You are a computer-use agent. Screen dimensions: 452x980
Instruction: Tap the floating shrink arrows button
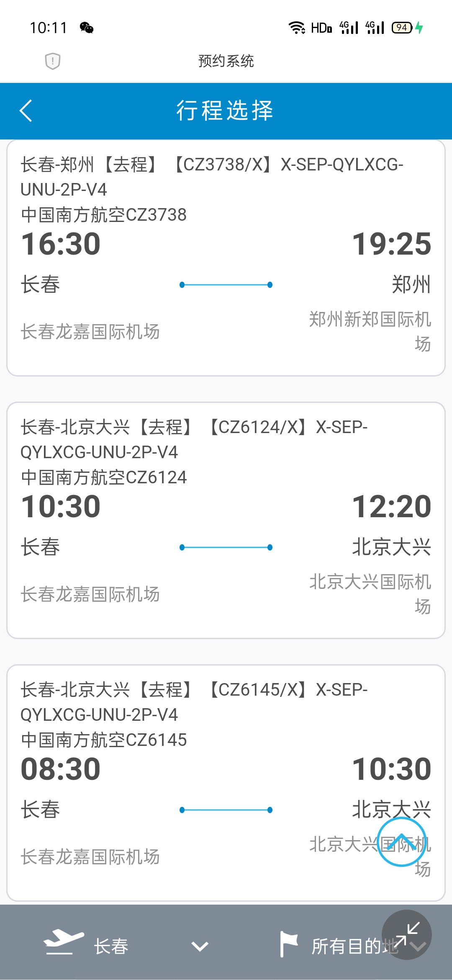[406, 935]
